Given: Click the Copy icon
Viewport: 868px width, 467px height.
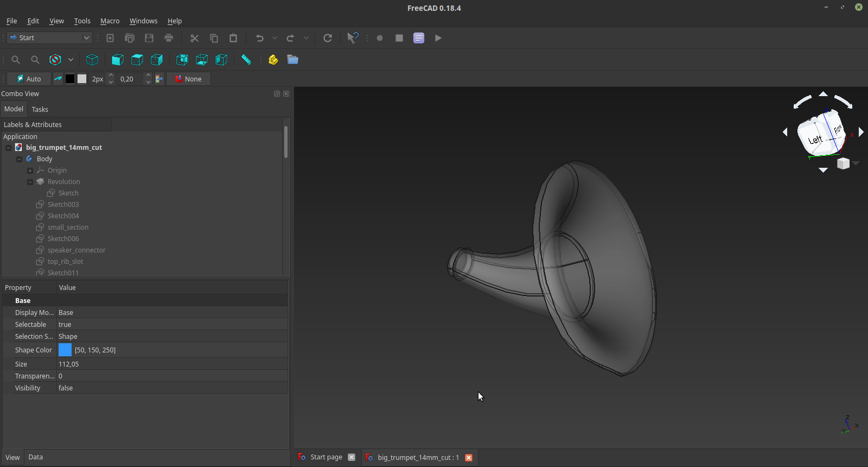Looking at the screenshot, I should click(214, 38).
